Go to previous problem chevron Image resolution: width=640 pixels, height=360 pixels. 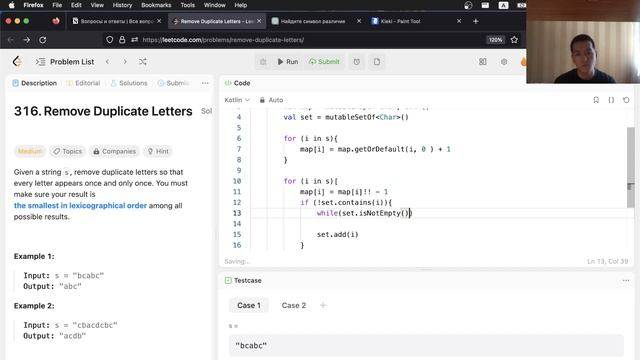[107, 62]
